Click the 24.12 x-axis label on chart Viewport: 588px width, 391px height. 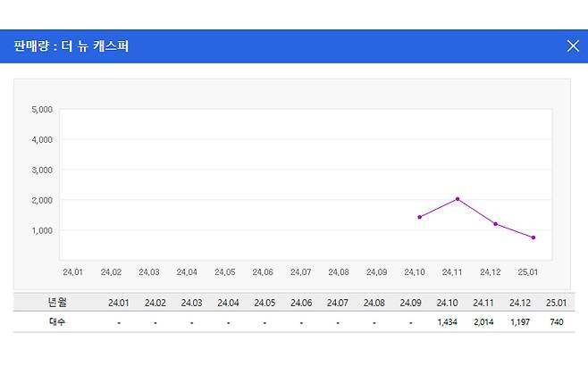[x=490, y=272]
